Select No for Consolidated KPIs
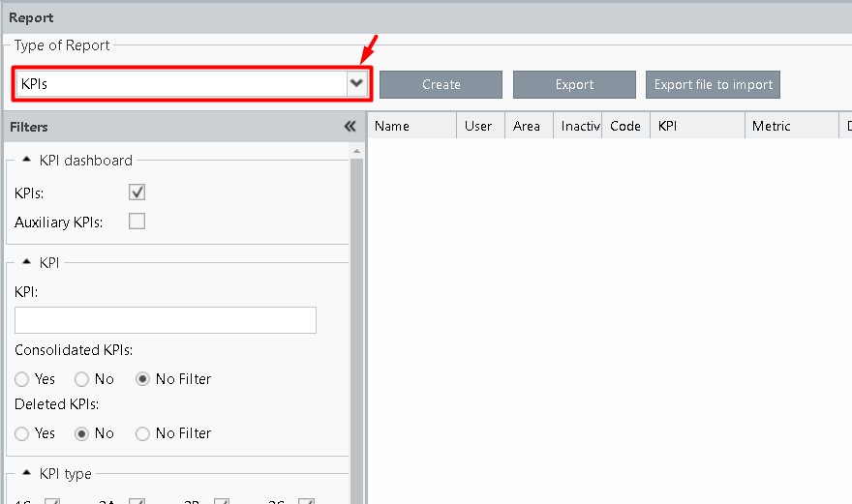The image size is (852, 504). click(x=82, y=379)
